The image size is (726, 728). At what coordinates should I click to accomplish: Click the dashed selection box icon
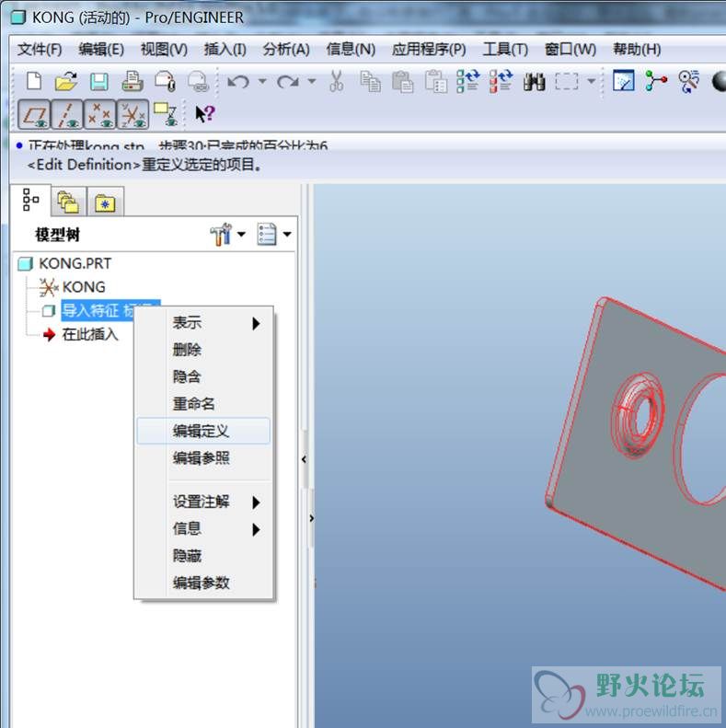(x=567, y=82)
